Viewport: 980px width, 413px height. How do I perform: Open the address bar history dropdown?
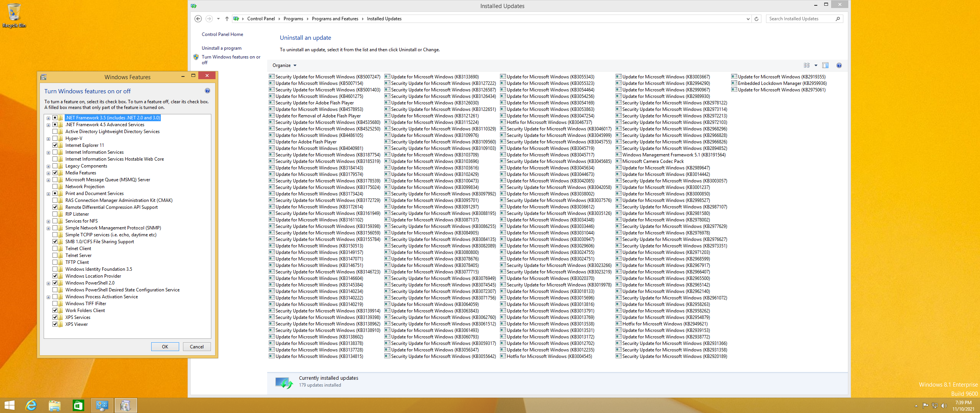748,19
